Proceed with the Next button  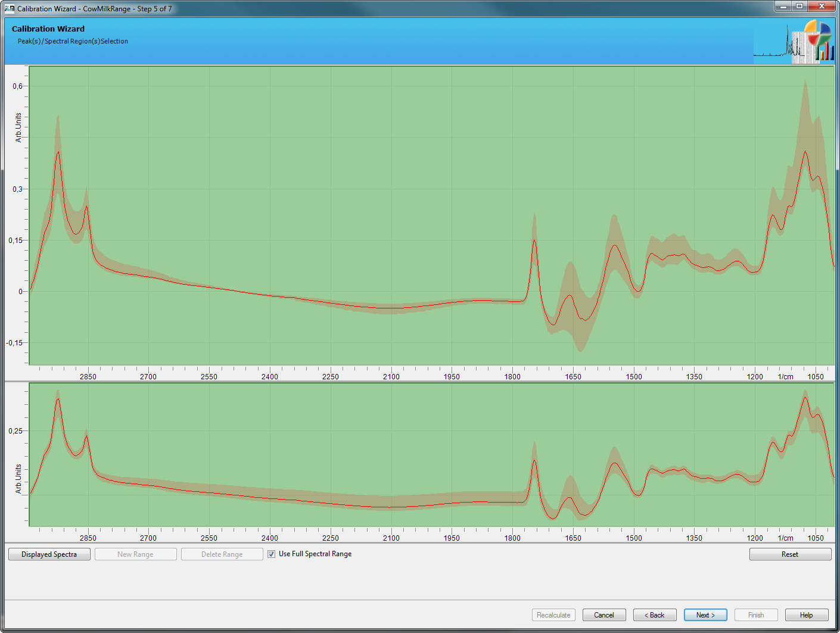click(705, 615)
